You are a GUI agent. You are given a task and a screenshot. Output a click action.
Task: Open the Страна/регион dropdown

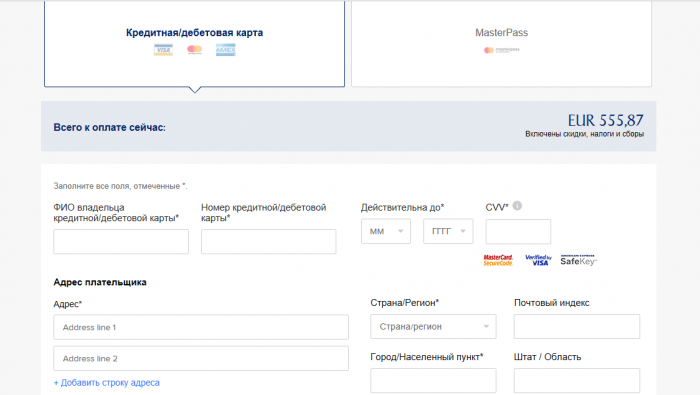tap(433, 326)
